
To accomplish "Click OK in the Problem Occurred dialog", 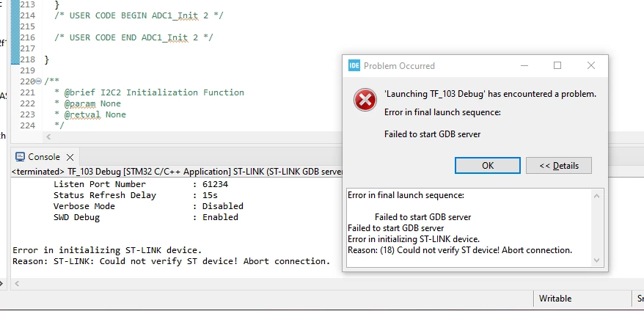I will pos(488,166).
